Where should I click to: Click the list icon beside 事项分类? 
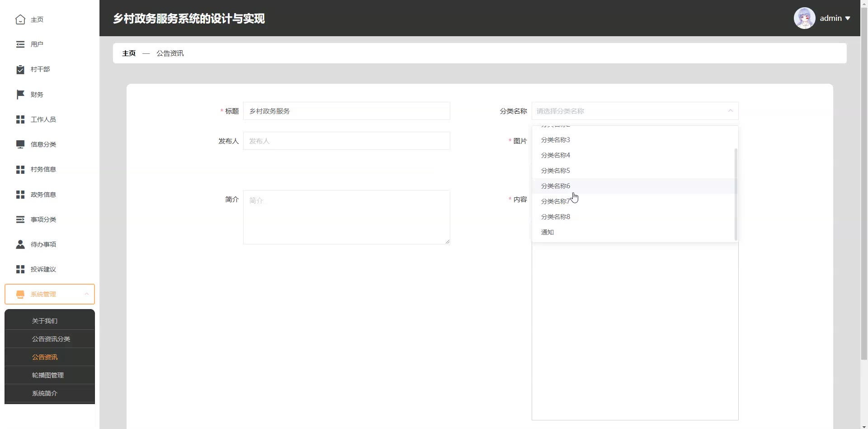pyautogui.click(x=20, y=219)
